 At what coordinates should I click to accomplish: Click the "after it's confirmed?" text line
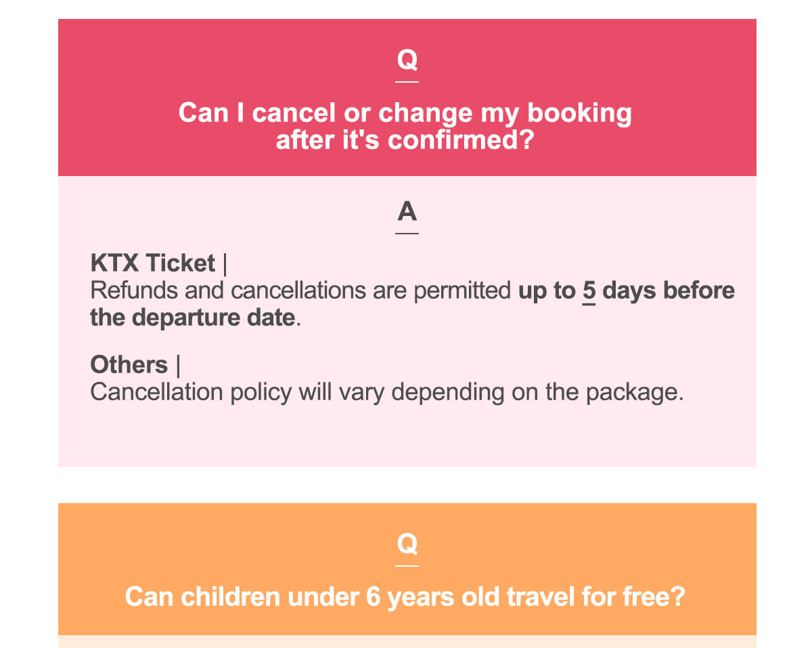tap(405, 141)
